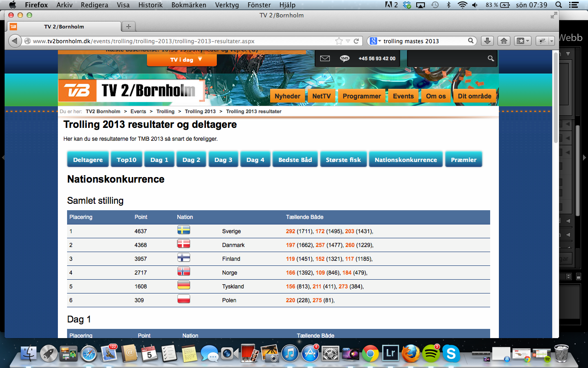Open the Dropbox menu bar icon
Viewport: 588px width, 368px height.
407,5
